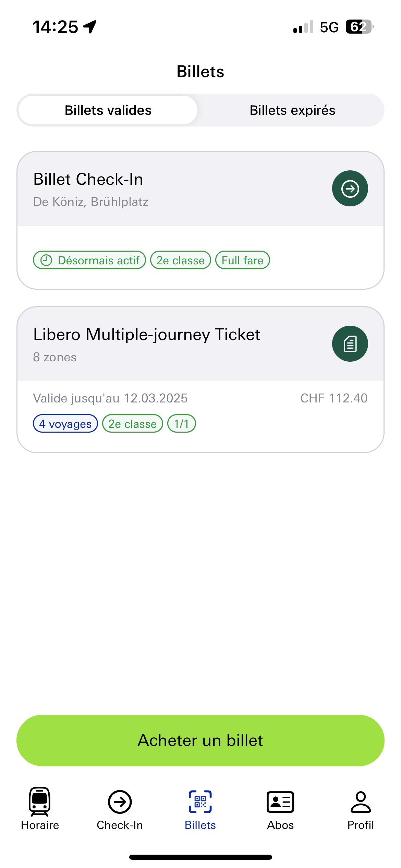Tap the location arrow beside the time
The height and width of the screenshot is (868, 401).
(90, 27)
